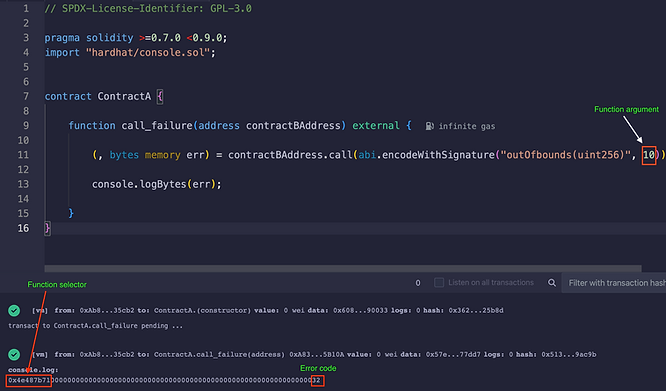The height and width of the screenshot is (391, 666).
Task: Click the call_failure log data 0x57e...77dd7
Action: pyautogui.click(x=453, y=354)
